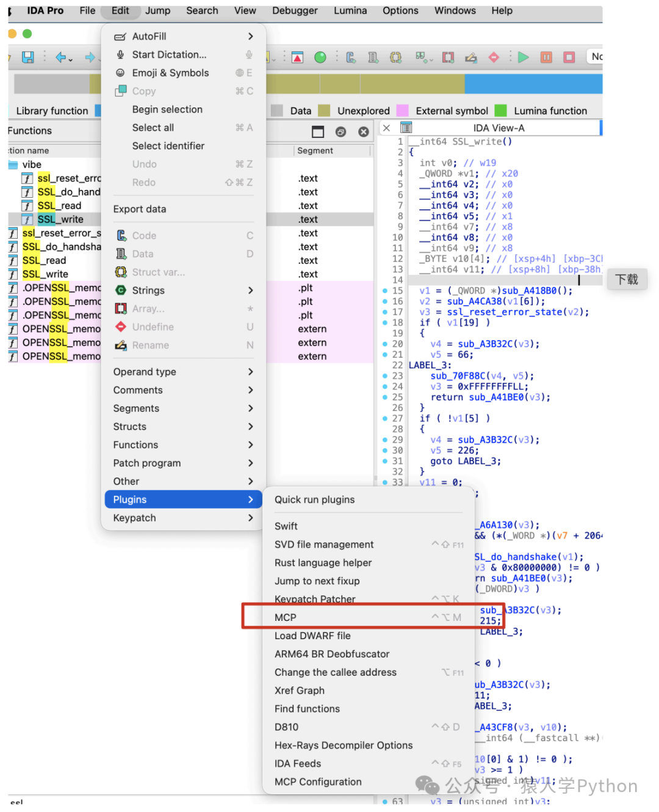Viewport: 659px width, 812px height.
Task: Click the green circle toolbar icon
Action: point(320,57)
